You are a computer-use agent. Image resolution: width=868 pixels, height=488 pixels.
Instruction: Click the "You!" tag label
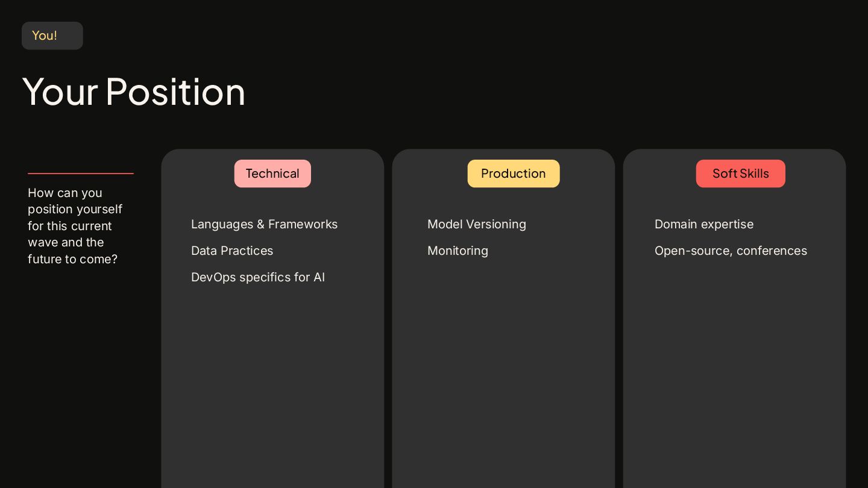[52, 36]
